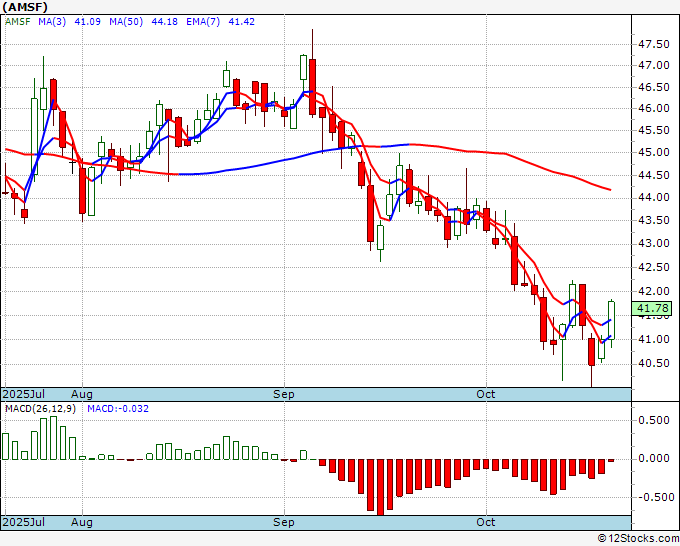Click the 45.00 price axis label
The height and width of the screenshot is (546, 680).
pyautogui.click(x=654, y=152)
